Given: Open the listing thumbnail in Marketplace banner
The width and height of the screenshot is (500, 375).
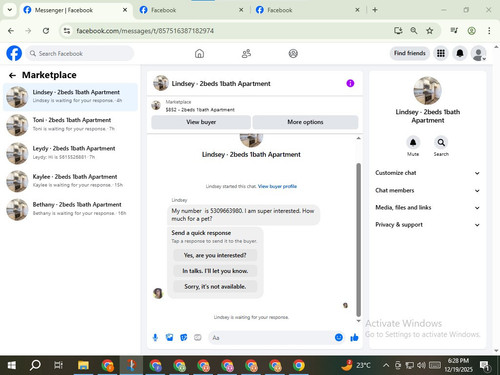Looking at the screenshot, I should coord(156,105).
